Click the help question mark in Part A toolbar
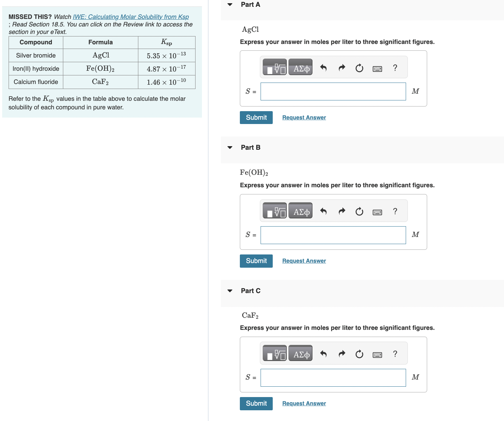Image resolution: width=504 pixels, height=421 pixels. pos(395,68)
